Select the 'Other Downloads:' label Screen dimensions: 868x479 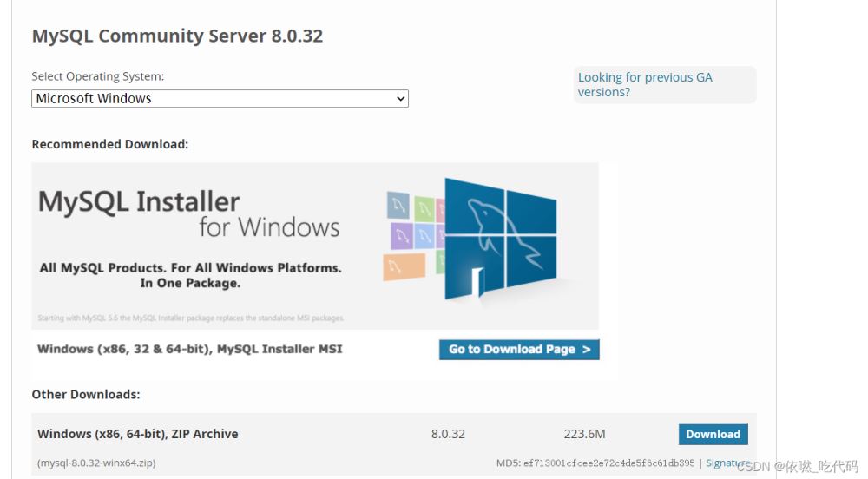86,394
